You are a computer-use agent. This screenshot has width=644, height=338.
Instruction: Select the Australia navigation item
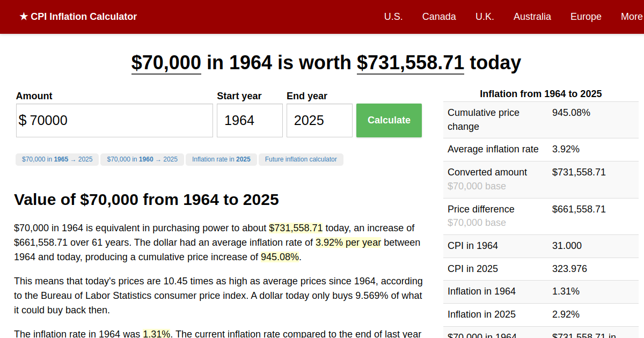532,17
